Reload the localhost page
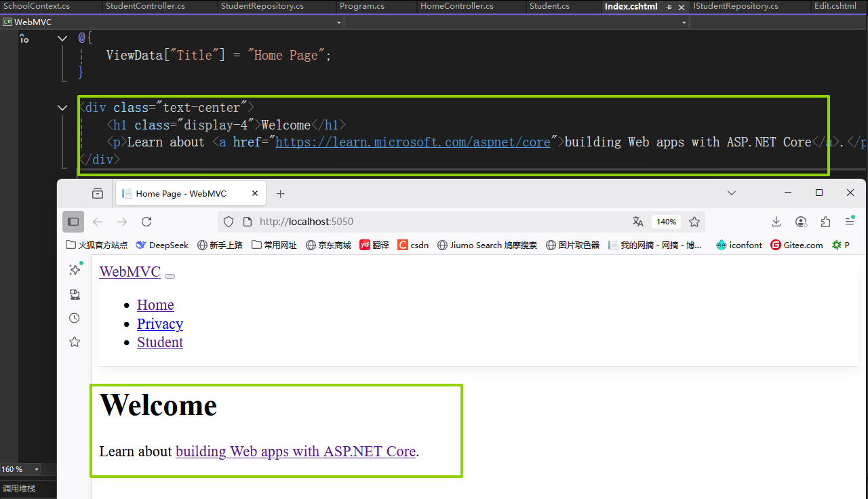Viewport: 868px width, 499px height. [146, 222]
